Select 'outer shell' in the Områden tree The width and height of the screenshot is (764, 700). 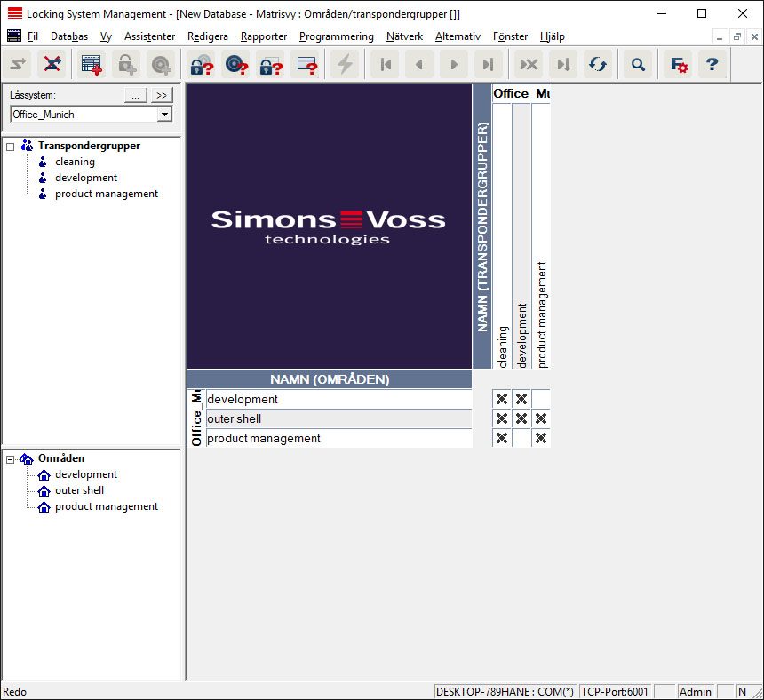[x=79, y=490]
